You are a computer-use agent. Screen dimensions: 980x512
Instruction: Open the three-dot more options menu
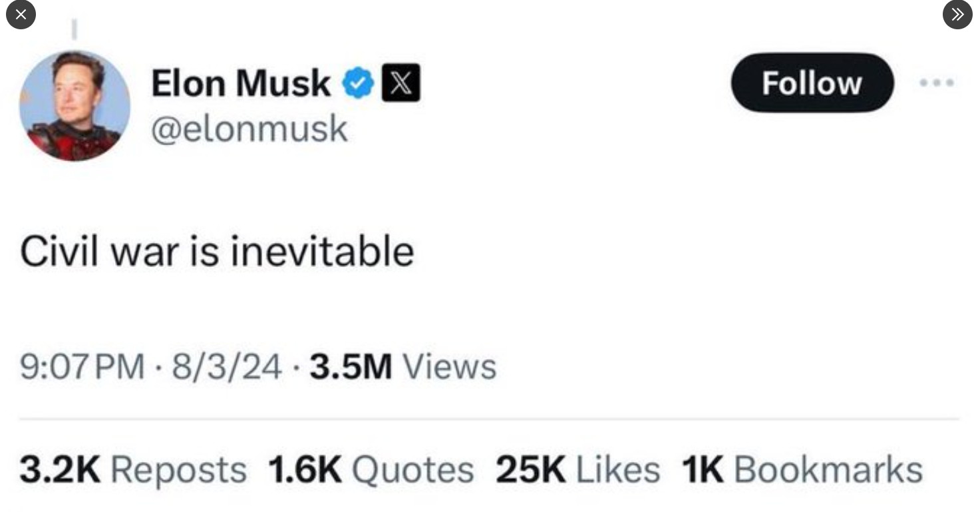pyautogui.click(x=936, y=83)
